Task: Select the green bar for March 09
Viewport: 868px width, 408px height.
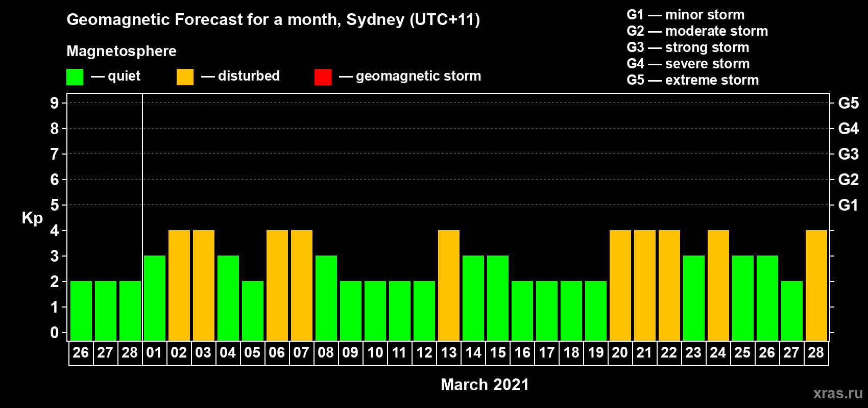Action: pyautogui.click(x=351, y=311)
